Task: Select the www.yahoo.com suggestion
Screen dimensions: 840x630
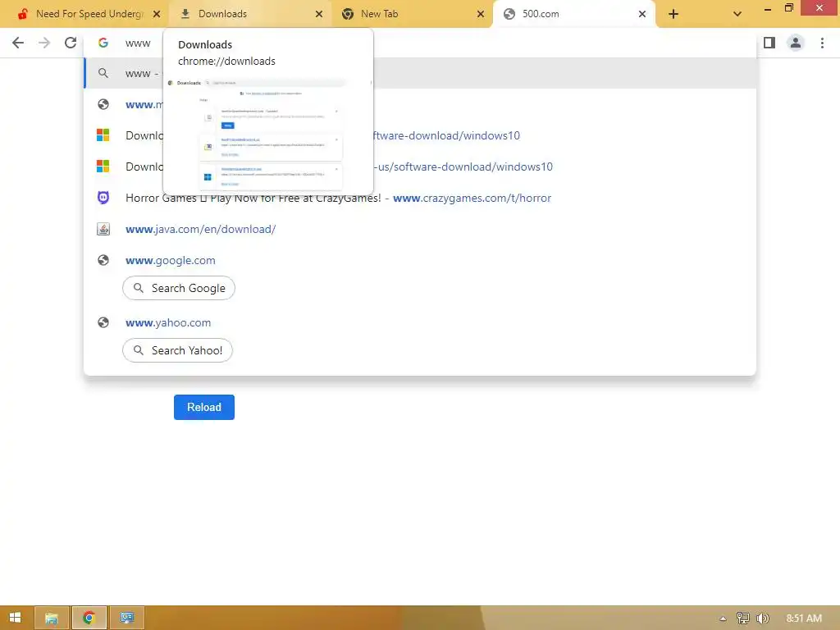Action: point(420,322)
